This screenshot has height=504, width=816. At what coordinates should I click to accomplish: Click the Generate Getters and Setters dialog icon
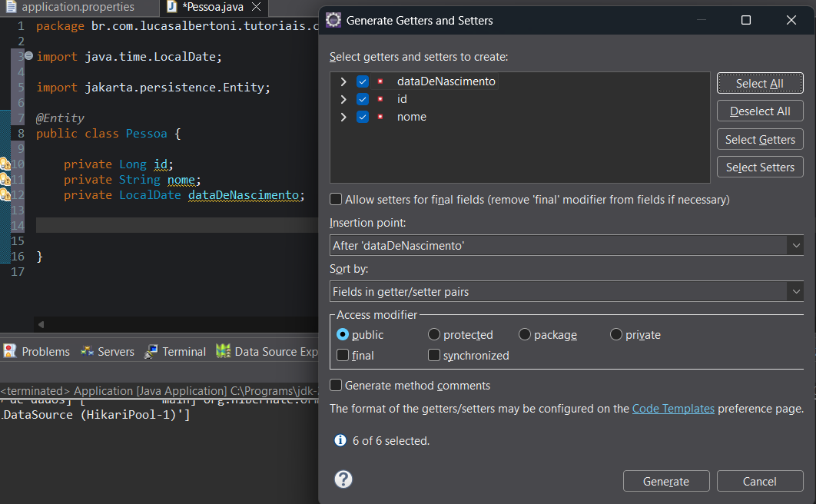(334, 21)
